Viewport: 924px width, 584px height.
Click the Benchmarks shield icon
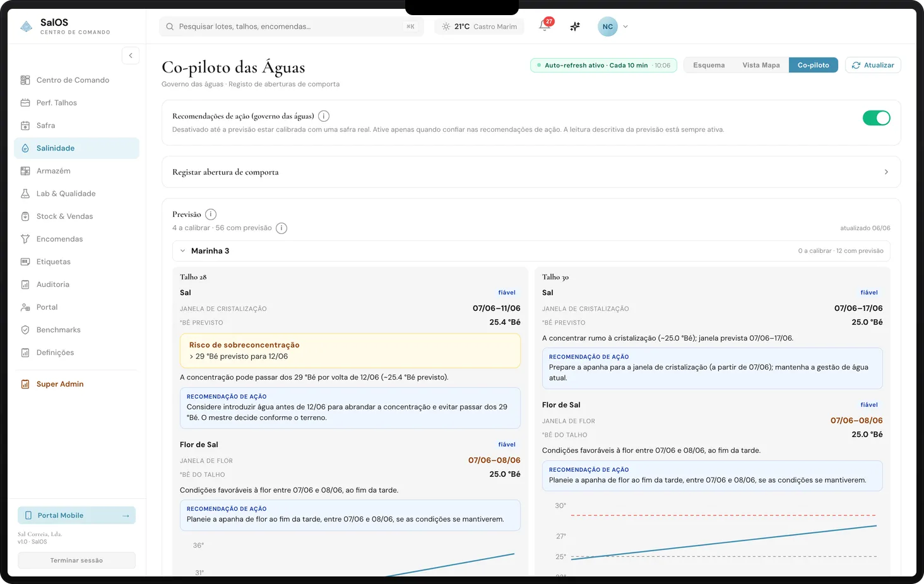25,330
